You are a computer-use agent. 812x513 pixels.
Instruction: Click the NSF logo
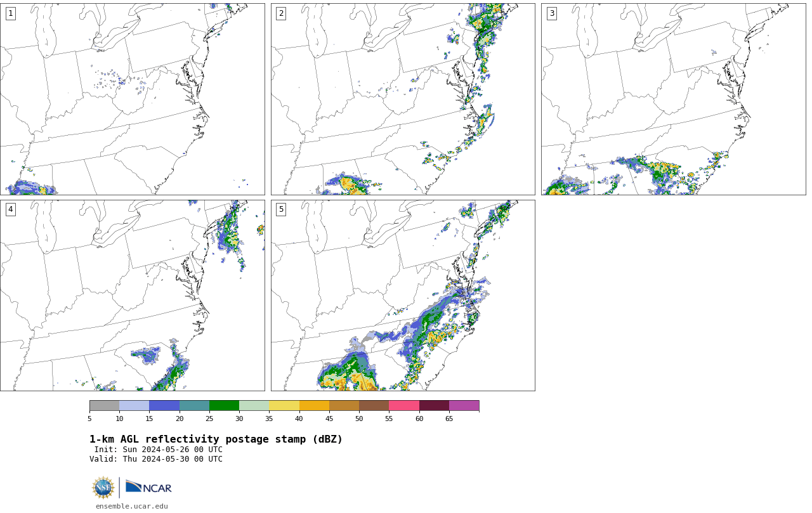click(103, 488)
